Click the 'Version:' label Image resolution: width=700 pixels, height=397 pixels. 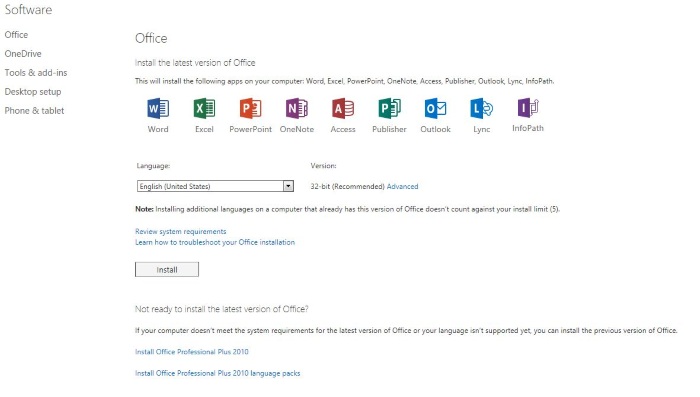(323, 166)
